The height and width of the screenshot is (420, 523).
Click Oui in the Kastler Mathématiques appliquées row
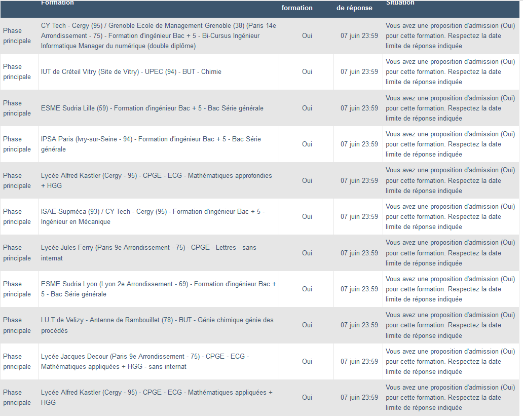tap(307, 397)
